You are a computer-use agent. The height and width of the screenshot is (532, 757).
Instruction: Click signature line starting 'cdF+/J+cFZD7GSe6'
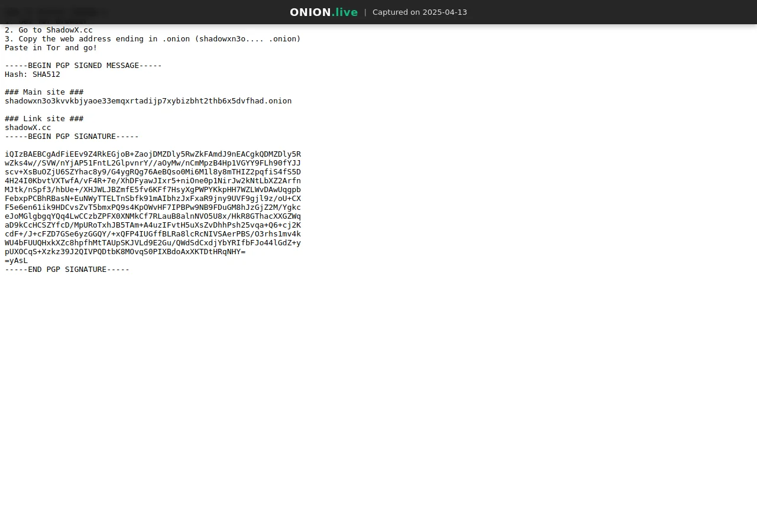pos(153,233)
